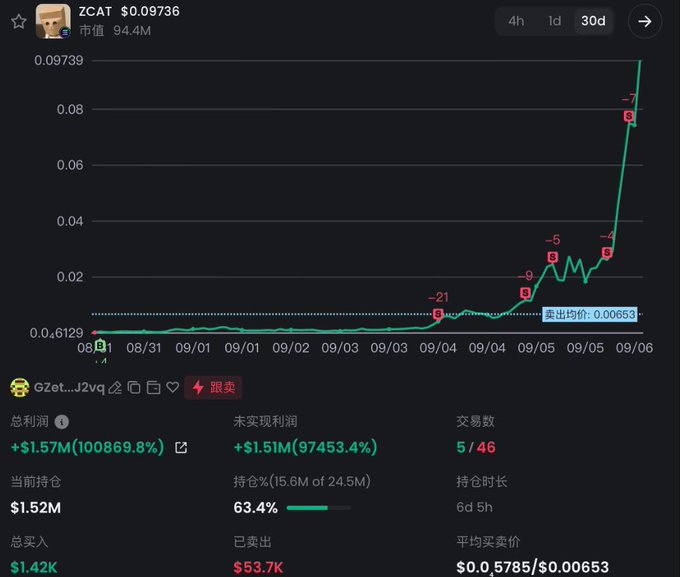The width and height of the screenshot is (680, 577).
Task: Click the 0.08 price axis label
Action: coord(70,109)
